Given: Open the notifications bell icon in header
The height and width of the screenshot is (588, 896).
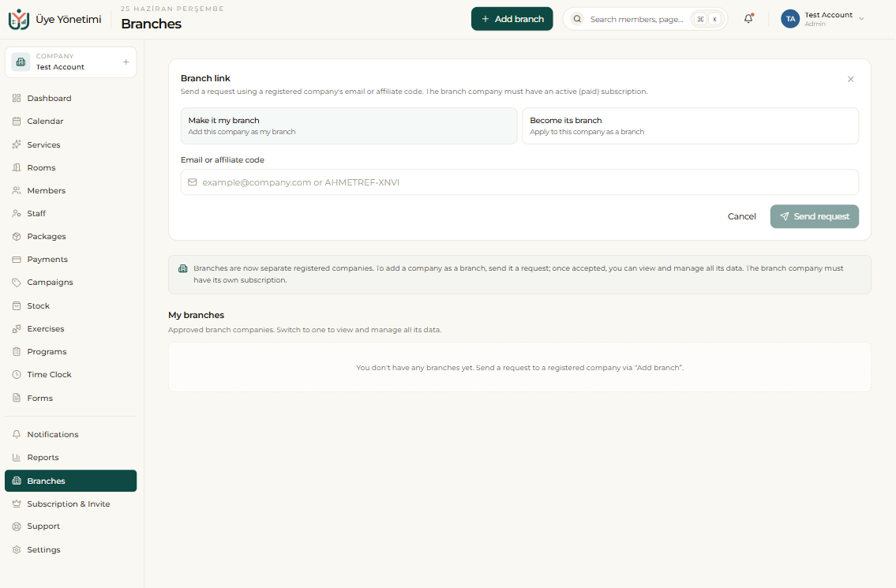Looking at the screenshot, I should point(748,18).
